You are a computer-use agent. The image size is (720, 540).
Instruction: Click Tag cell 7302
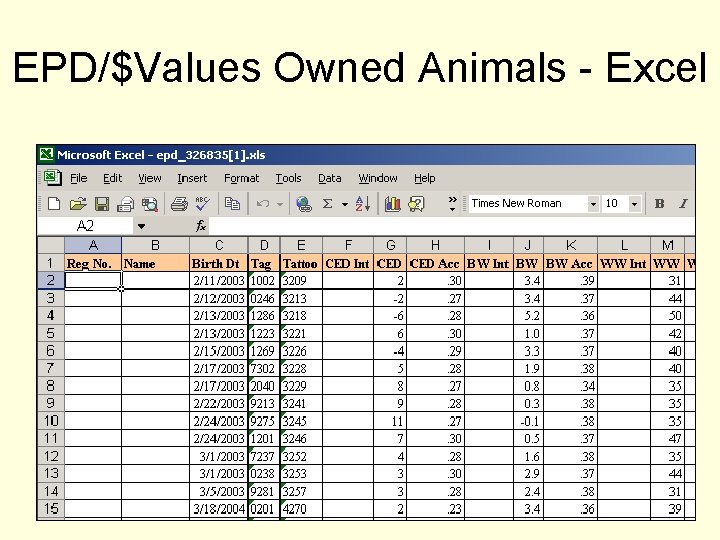(x=264, y=368)
